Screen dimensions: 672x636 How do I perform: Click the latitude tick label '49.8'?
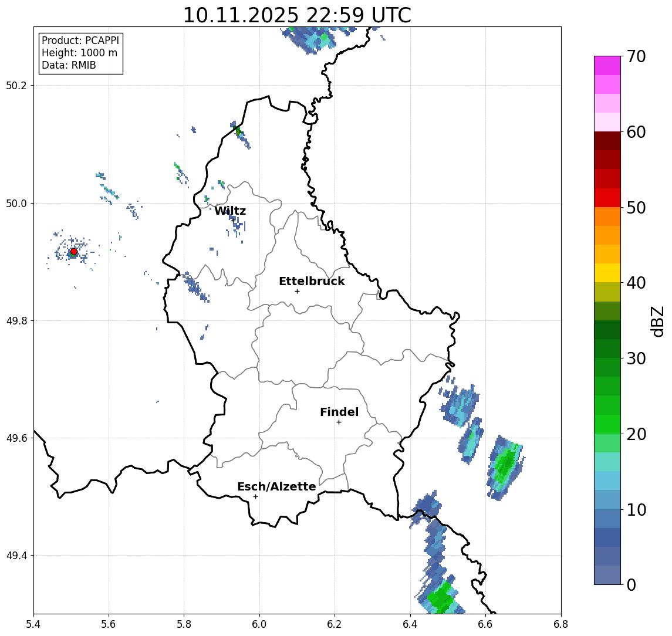(16, 320)
